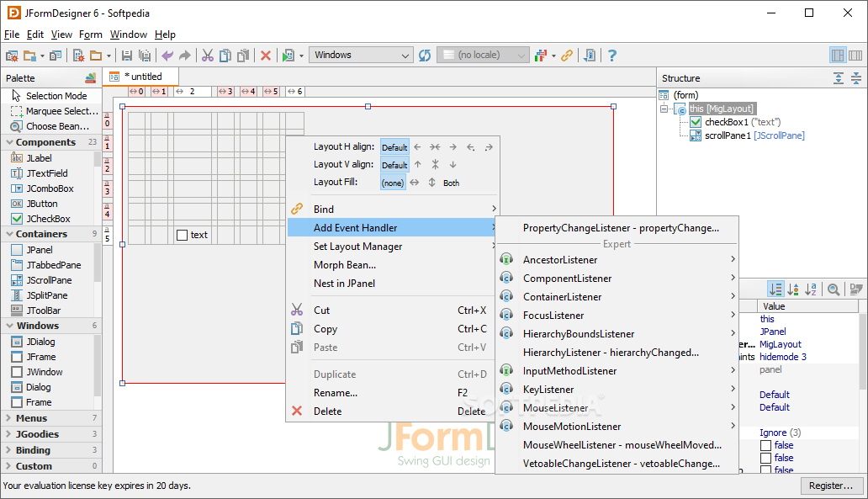Image resolution: width=868 pixels, height=499 pixels.
Task: Click the Paste icon in the toolbar
Action: point(243,56)
